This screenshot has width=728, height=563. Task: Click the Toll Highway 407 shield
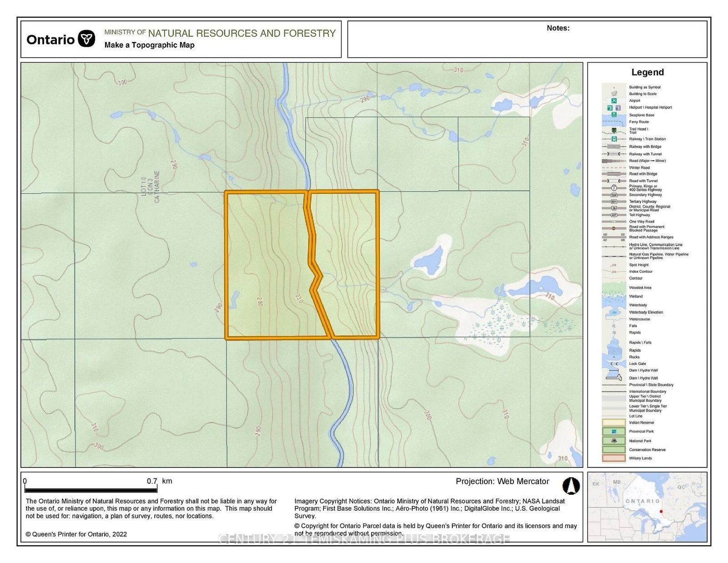click(614, 215)
